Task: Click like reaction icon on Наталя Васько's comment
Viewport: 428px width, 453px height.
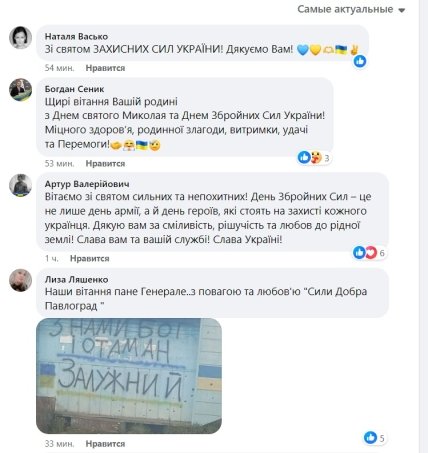Action: coord(360,61)
